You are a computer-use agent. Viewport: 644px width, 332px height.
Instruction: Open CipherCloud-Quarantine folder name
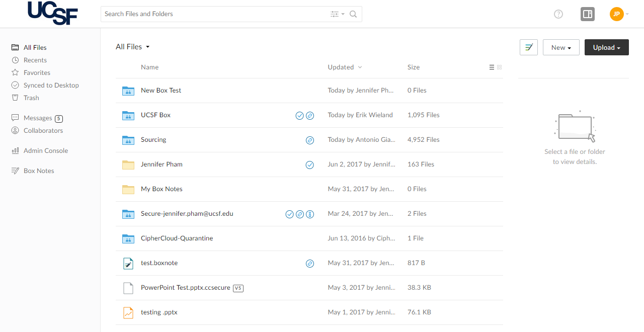pos(177,238)
